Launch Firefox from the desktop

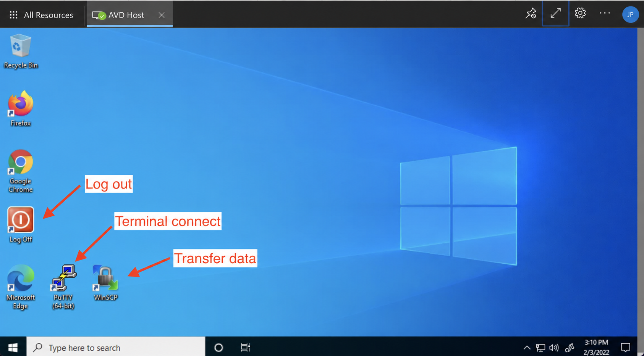[21, 108]
